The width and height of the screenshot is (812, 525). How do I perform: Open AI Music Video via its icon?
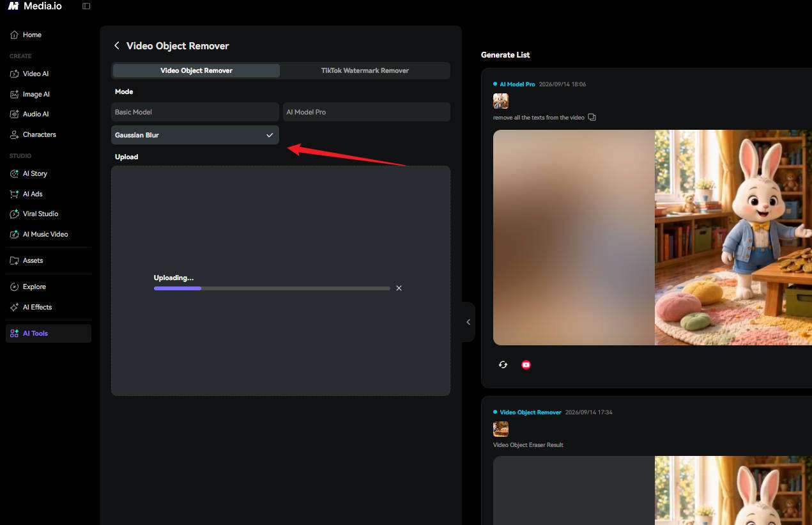coord(14,234)
